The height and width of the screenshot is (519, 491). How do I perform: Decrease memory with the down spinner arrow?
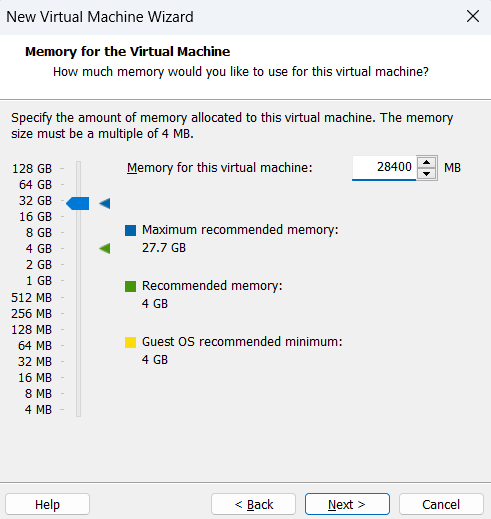coord(427,173)
